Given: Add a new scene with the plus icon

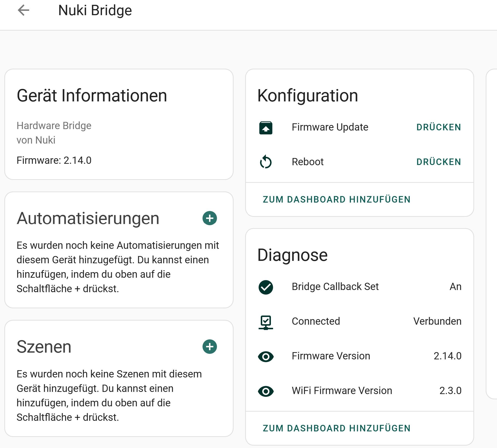Looking at the screenshot, I should point(210,347).
